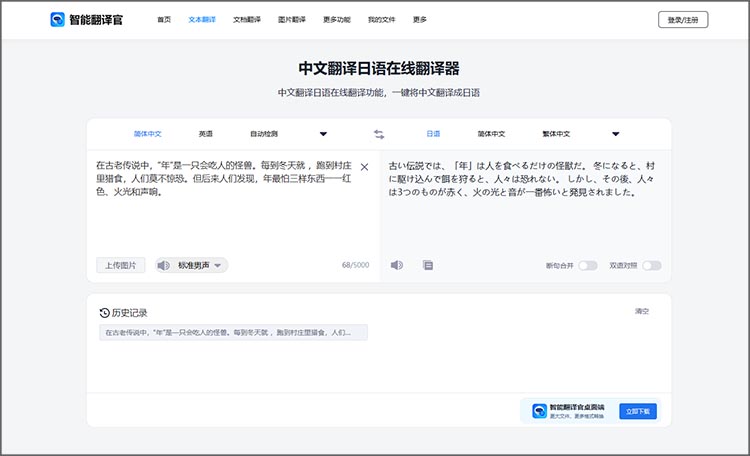Select 英语 as source language
This screenshot has height=456, width=750.
tap(206, 134)
